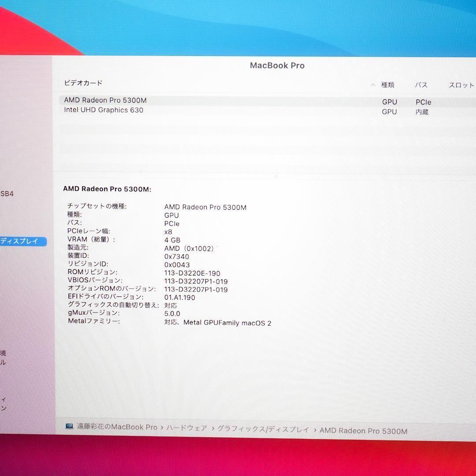Sort the list by the バス column
Image resolution: width=476 pixels, height=476 pixels.
point(421,85)
